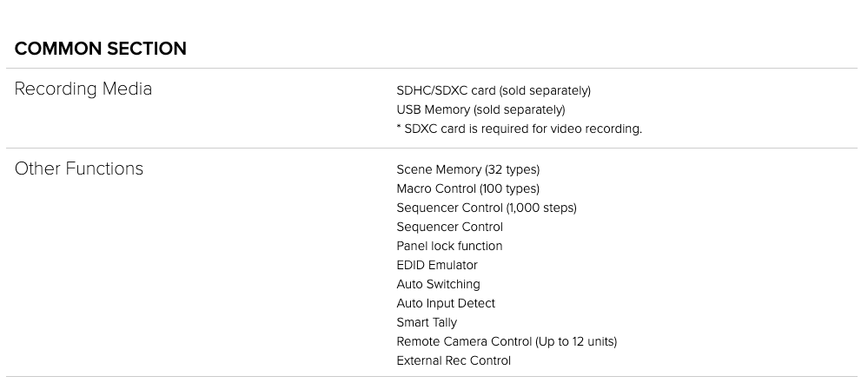
Task: Click the plain Sequencer Control line
Action: pyautogui.click(x=450, y=227)
